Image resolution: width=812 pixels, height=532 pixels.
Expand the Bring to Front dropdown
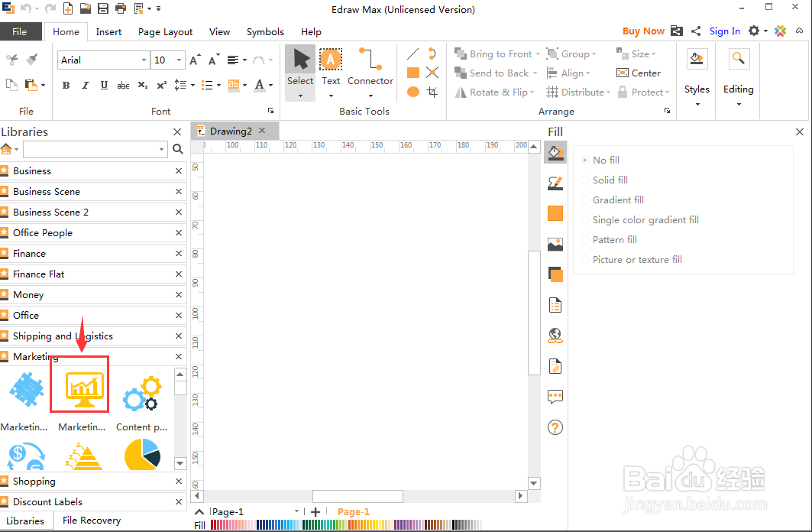click(538, 54)
